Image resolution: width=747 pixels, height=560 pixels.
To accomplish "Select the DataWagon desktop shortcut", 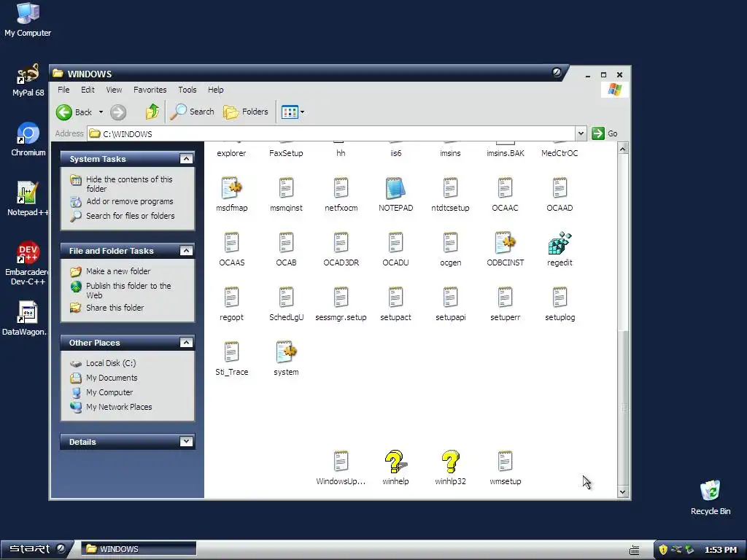I will pyautogui.click(x=26, y=318).
